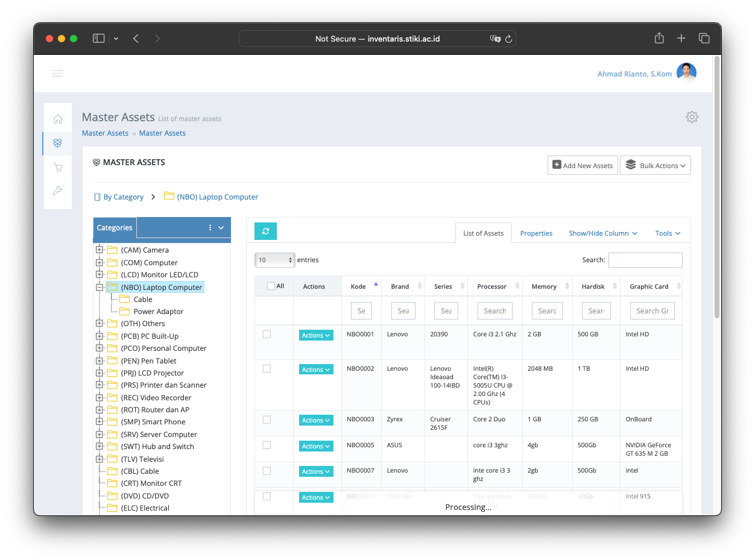Open the home icon in sidebar
The image size is (755, 560).
click(x=58, y=119)
